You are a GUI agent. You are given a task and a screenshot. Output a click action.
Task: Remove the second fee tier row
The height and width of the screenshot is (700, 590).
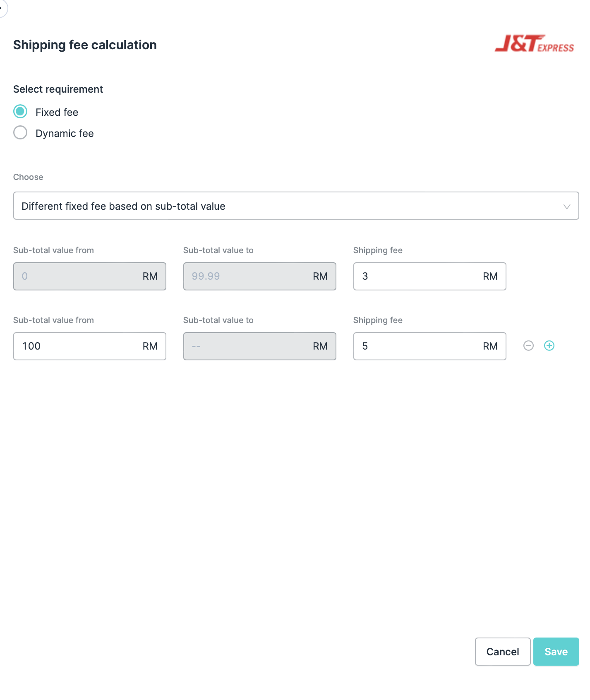click(528, 345)
